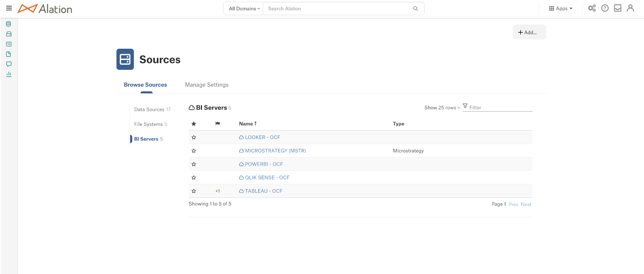Viewport: 644px width, 274px height.
Task: Open the hamburger navigation menu
Action: point(9,8)
